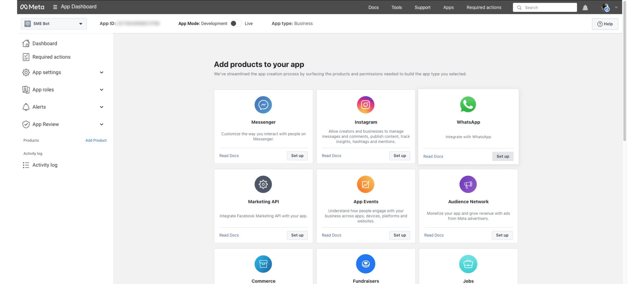Read Docs for Messenger

tap(229, 156)
